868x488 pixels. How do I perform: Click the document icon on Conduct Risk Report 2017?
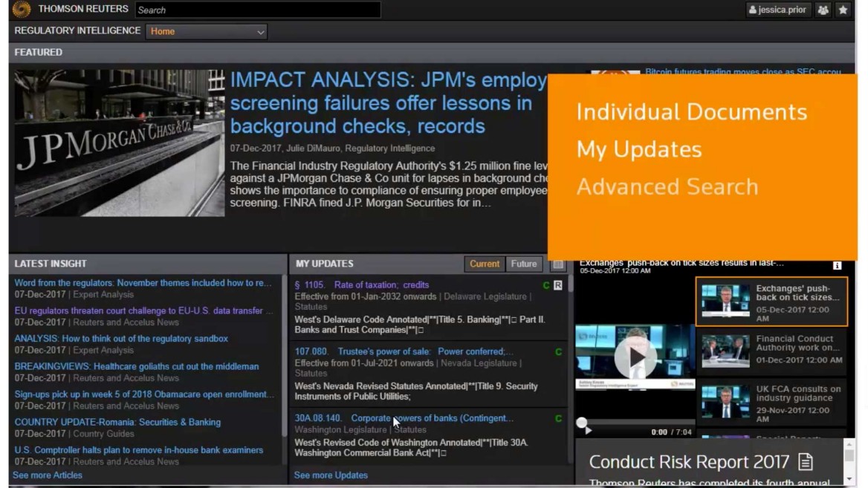click(x=804, y=461)
